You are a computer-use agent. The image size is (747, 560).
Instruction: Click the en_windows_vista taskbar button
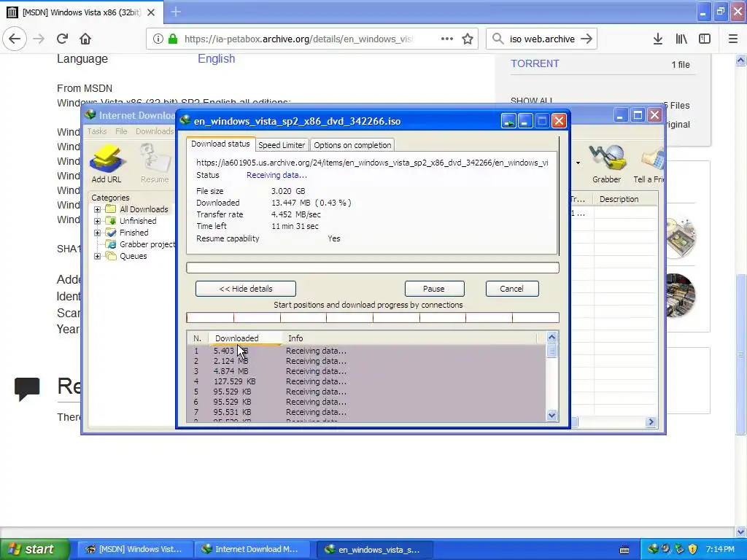point(376,550)
